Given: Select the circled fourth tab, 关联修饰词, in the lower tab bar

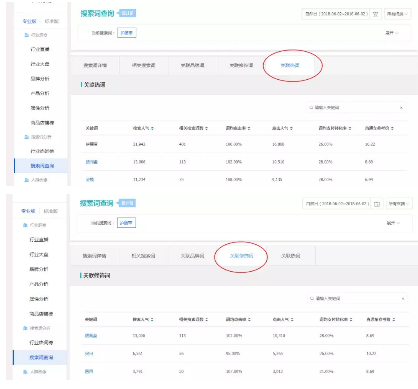Looking at the screenshot, I should [241, 256].
